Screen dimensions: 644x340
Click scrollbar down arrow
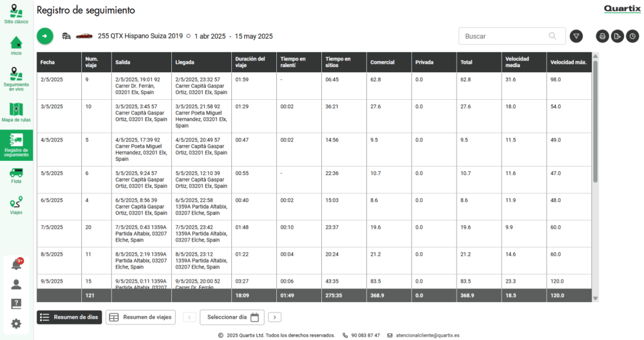pyautogui.click(x=595, y=299)
